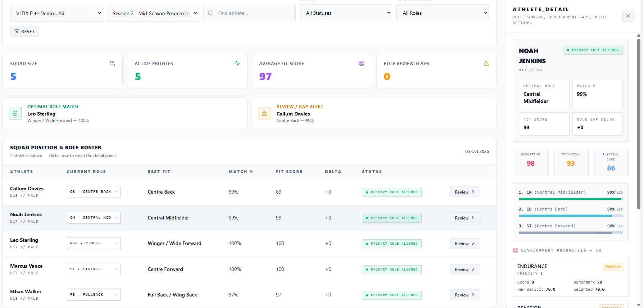Change Marcus Vance current role dropdown

click(x=94, y=269)
